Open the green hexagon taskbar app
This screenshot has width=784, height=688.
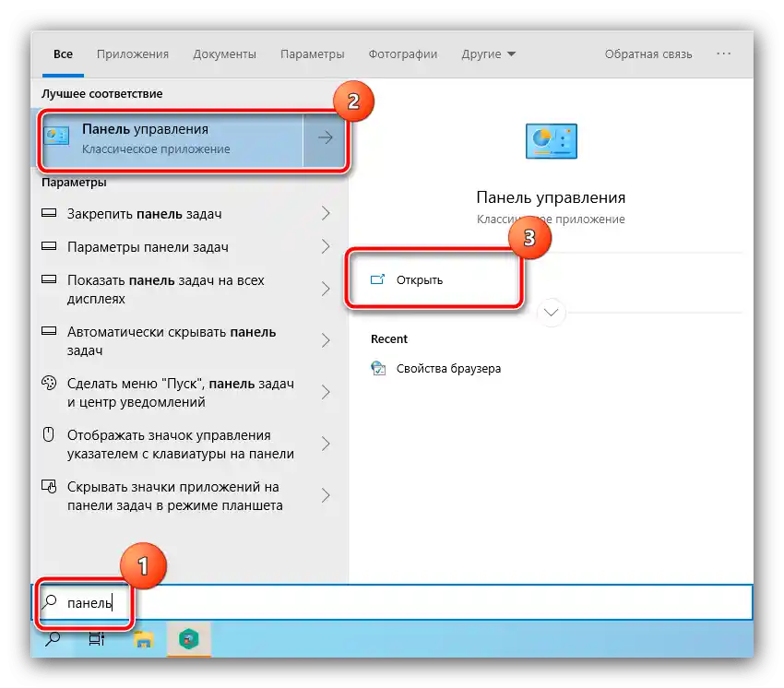pos(188,639)
